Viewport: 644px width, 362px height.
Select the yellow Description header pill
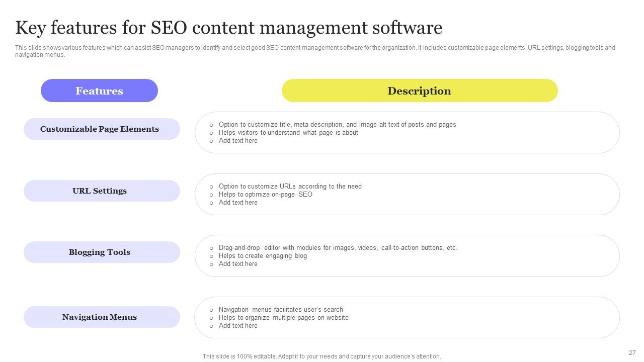[420, 90]
